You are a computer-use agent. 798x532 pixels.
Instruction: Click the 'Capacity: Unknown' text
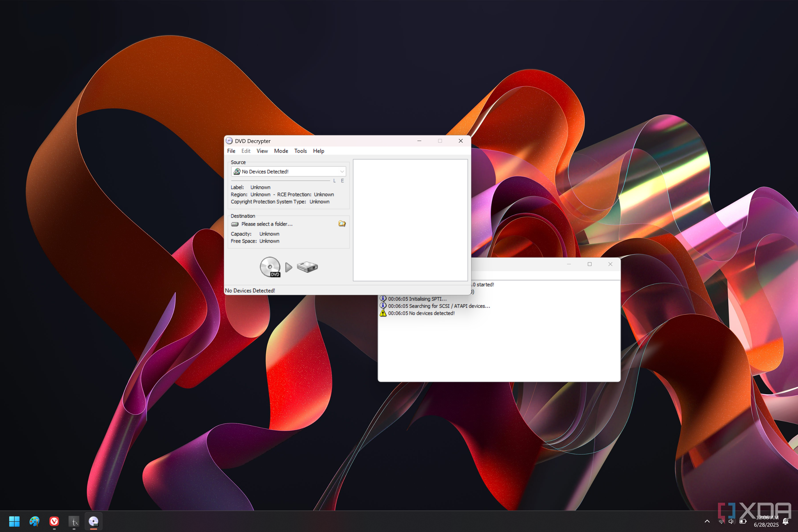coord(255,234)
